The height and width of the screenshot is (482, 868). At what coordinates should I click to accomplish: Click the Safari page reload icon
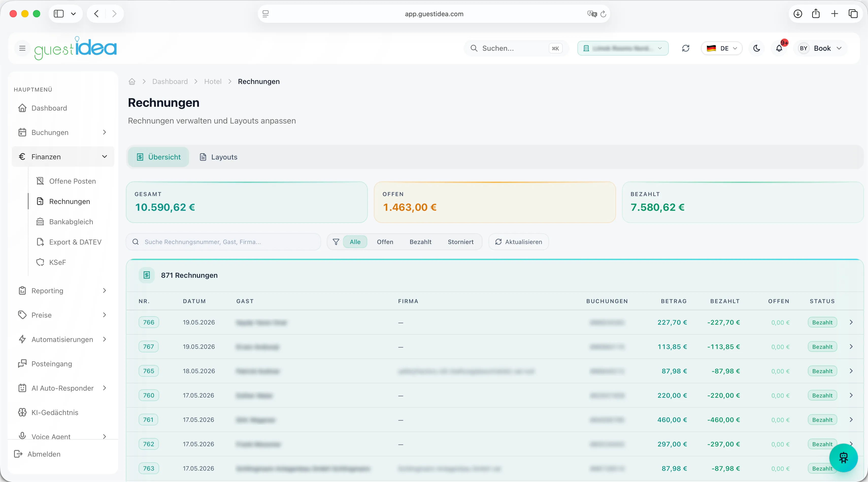click(x=603, y=14)
